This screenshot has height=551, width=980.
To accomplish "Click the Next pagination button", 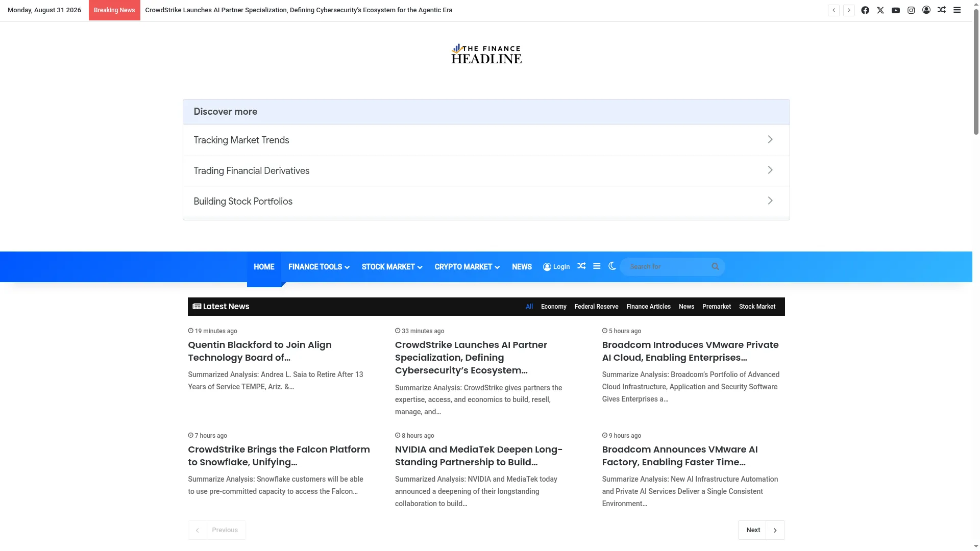I will [761, 530].
